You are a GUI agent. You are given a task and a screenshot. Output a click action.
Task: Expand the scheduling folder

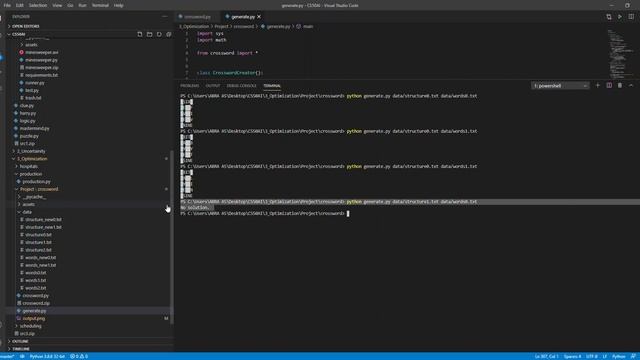point(30,326)
